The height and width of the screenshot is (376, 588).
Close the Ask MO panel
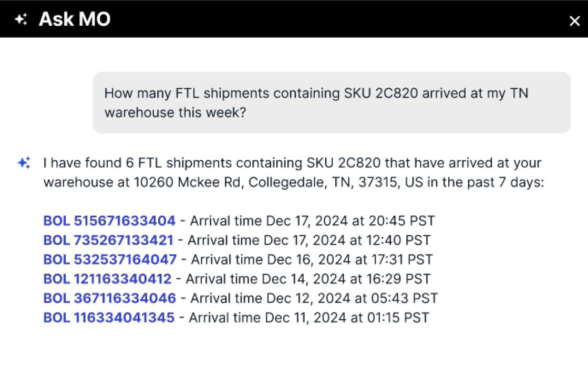pos(574,21)
